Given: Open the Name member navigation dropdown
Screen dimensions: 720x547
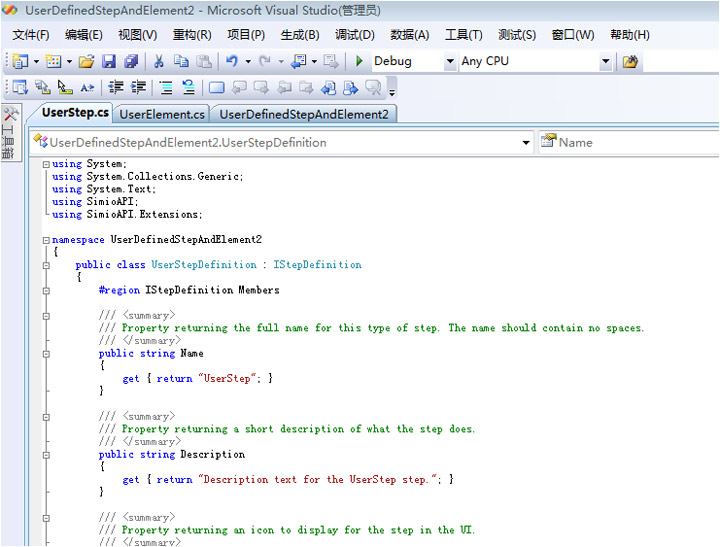Looking at the screenshot, I should tap(630, 142).
